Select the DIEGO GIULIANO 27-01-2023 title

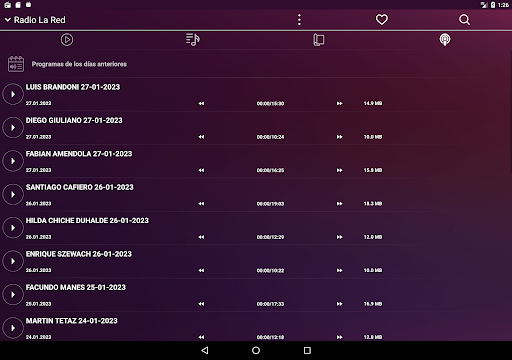(74, 120)
